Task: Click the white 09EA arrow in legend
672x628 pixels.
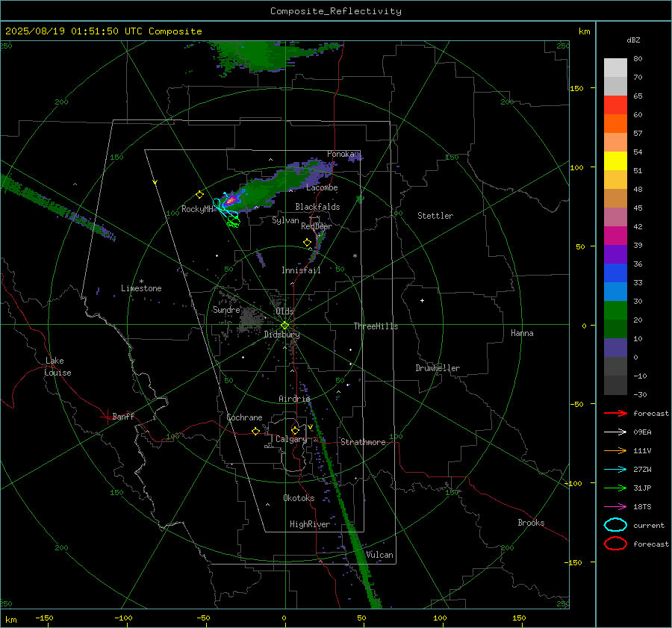Action: 615,432
